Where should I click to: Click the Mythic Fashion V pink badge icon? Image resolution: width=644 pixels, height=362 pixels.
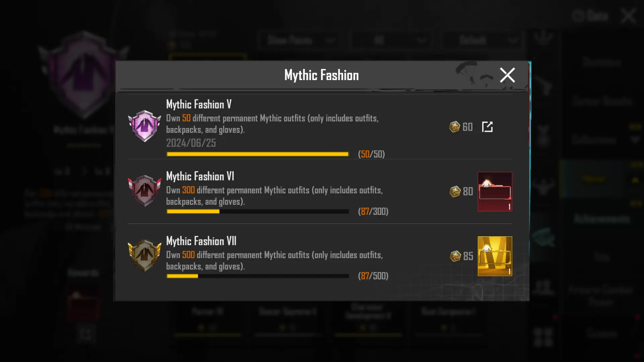click(x=145, y=126)
